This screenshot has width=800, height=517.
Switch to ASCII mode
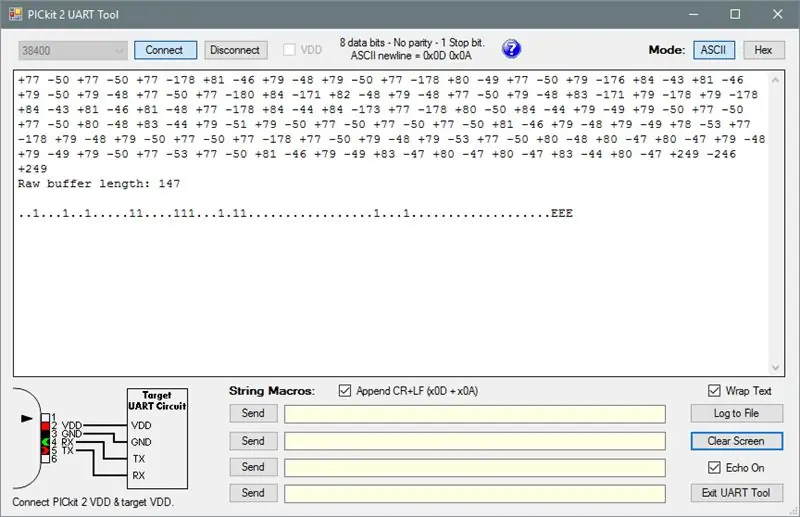click(714, 50)
